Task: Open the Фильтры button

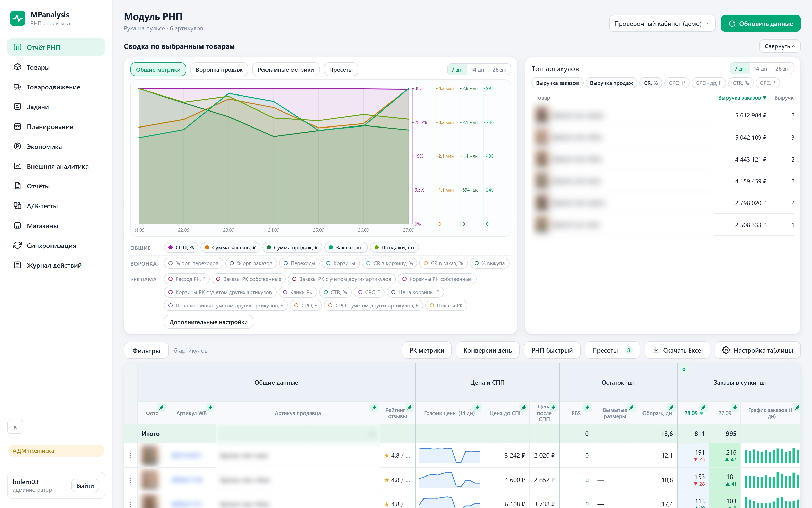Action: [146, 351]
